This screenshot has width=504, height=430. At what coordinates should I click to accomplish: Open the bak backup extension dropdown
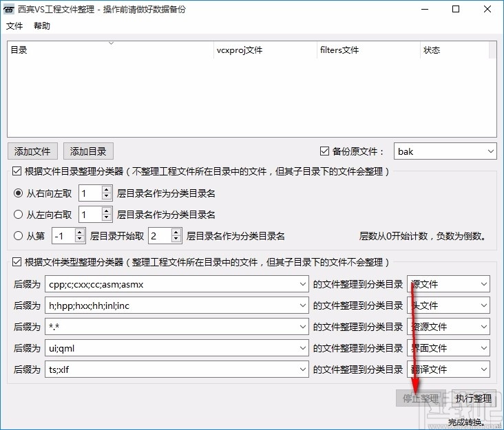point(445,151)
